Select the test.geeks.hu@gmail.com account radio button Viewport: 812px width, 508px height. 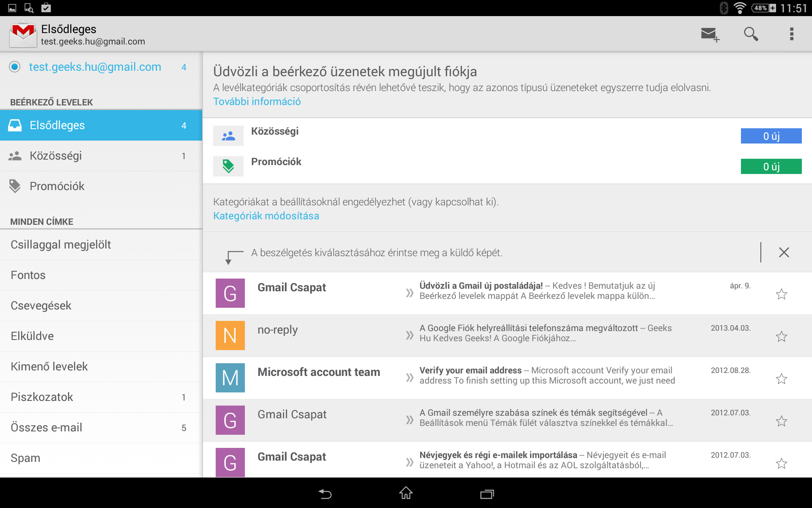click(15, 67)
